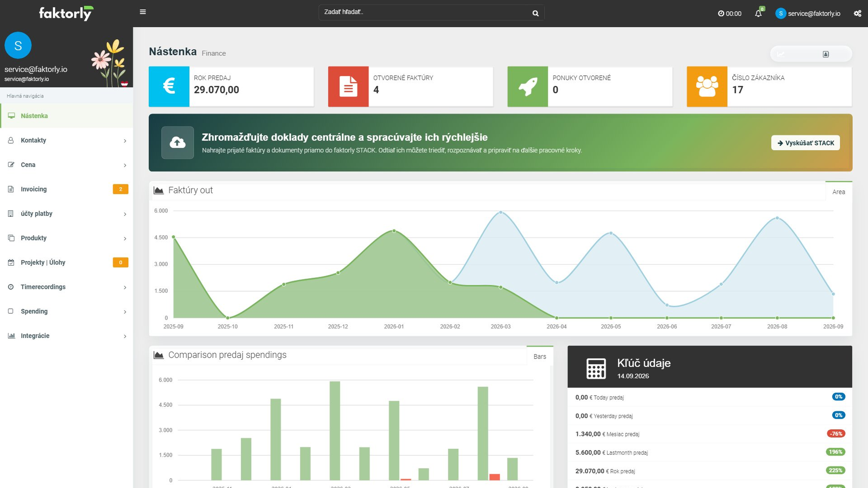
Task: Switch to finance chart view toggle
Action: [x=781, y=54]
